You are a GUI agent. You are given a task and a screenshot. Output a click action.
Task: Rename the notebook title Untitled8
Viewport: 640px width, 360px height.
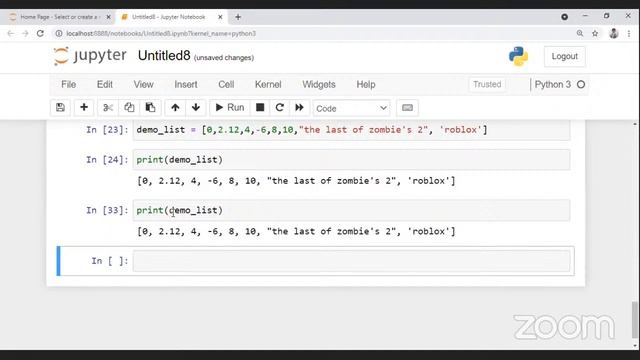click(164, 56)
